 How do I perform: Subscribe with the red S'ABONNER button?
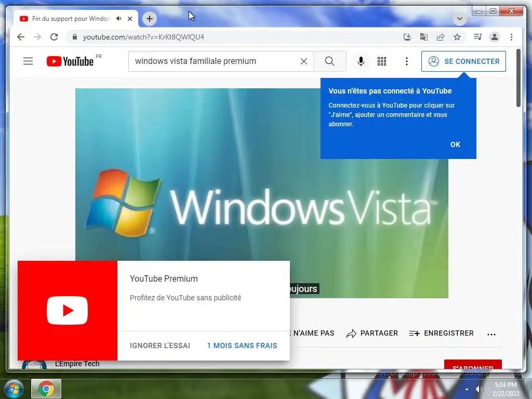click(x=473, y=365)
